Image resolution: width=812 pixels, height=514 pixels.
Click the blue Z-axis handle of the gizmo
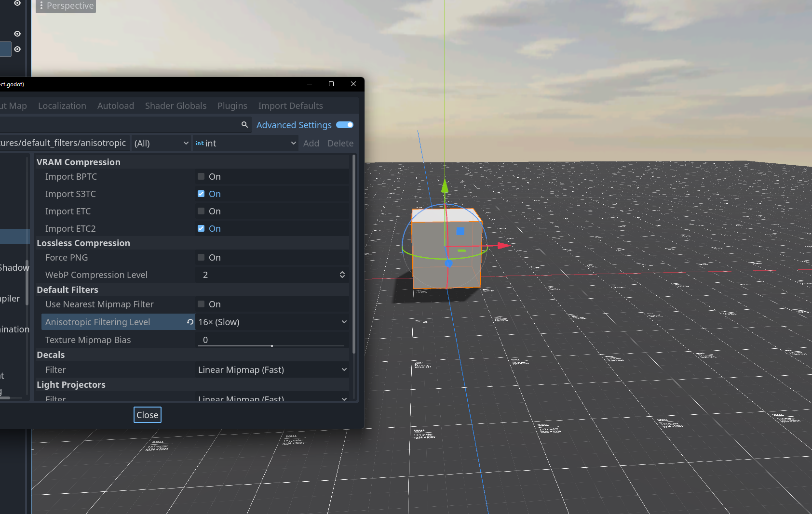coord(449,264)
